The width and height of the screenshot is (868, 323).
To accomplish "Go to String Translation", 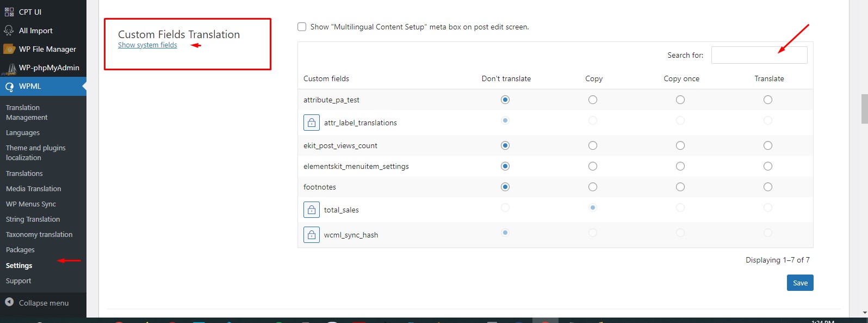I will [x=33, y=219].
